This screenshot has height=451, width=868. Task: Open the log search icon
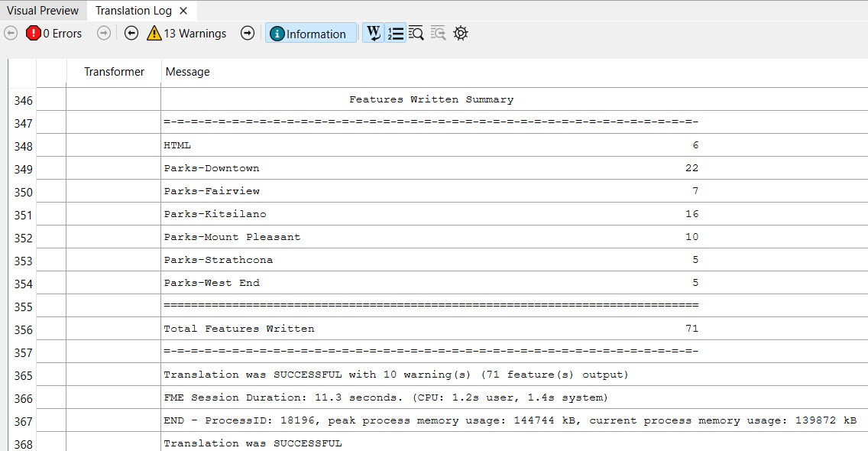(x=416, y=34)
